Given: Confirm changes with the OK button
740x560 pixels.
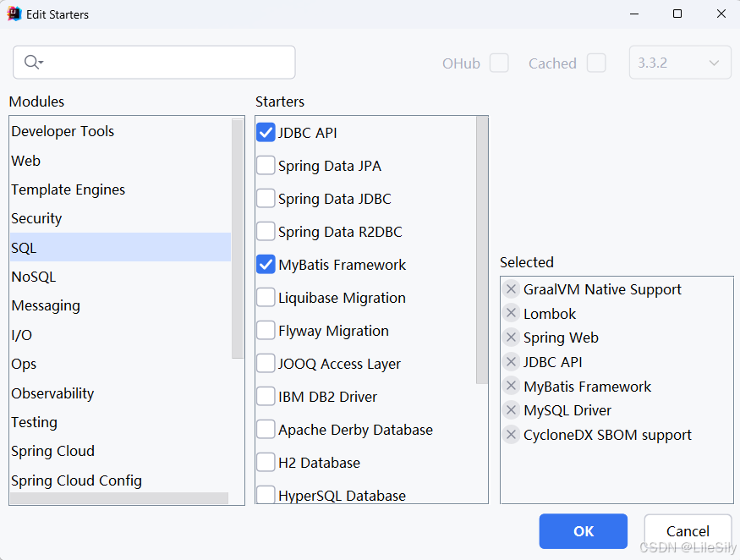Looking at the screenshot, I should (x=584, y=531).
